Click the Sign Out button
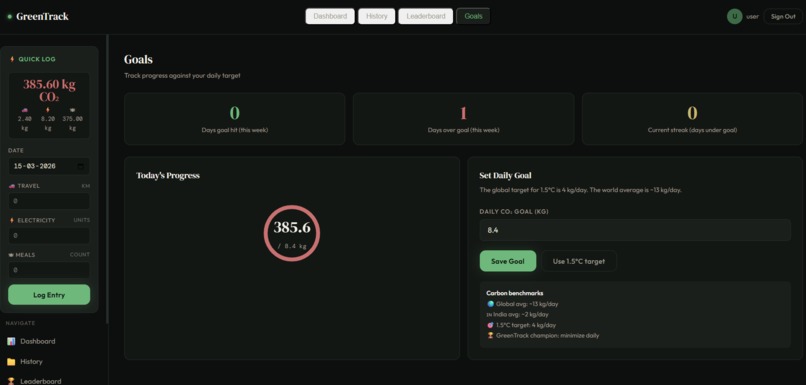 point(783,16)
